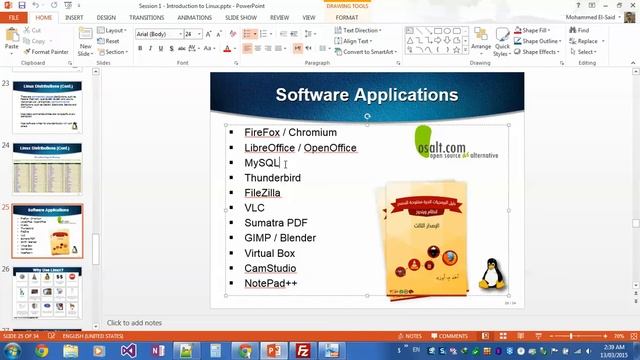Switch to Slide Sorter view icon
Viewport: 640px width, 360px height.
503,336
